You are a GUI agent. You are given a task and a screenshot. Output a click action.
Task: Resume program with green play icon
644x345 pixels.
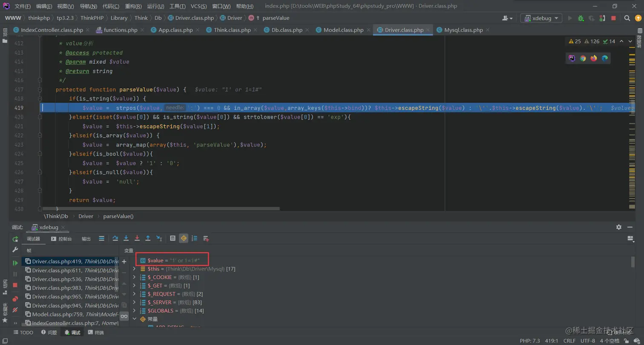15,263
